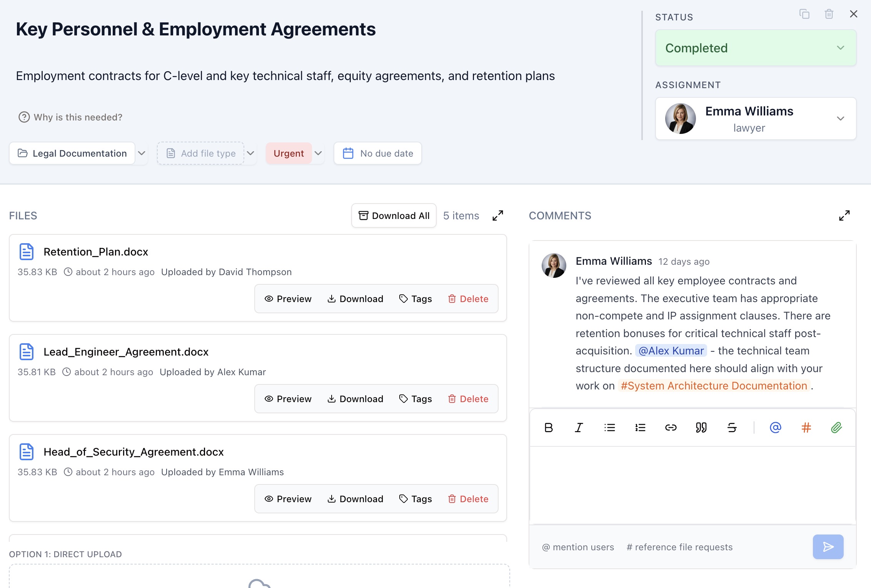Click the Download All button

point(394,215)
